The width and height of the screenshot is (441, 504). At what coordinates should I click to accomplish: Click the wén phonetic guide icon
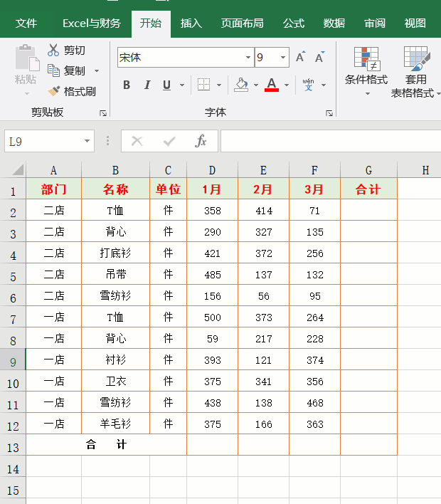[309, 85]
